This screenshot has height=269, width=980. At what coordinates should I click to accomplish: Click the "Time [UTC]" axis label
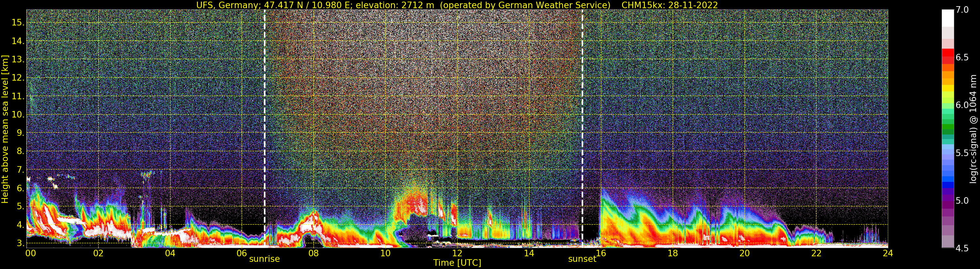click(457, 262)
